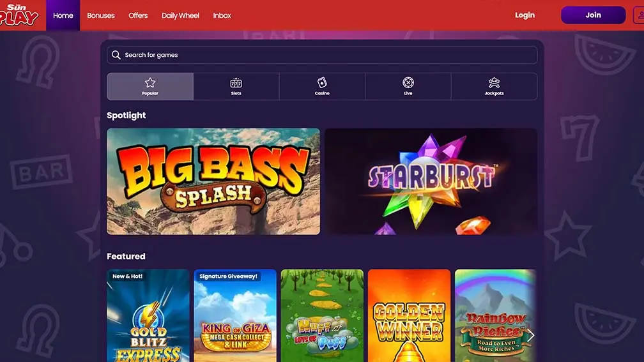
Task: Click the Spotlight heading
Action: pyautogui.click(x=126, y=116)
